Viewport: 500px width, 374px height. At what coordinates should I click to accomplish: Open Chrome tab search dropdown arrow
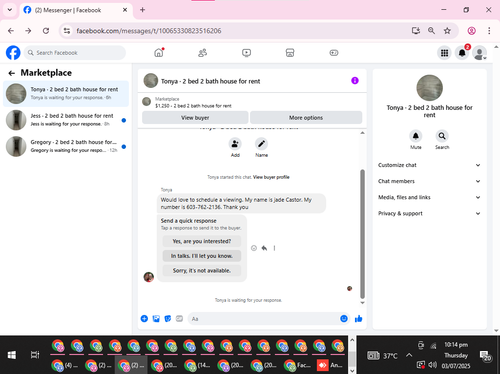click(x=10, y=10)
